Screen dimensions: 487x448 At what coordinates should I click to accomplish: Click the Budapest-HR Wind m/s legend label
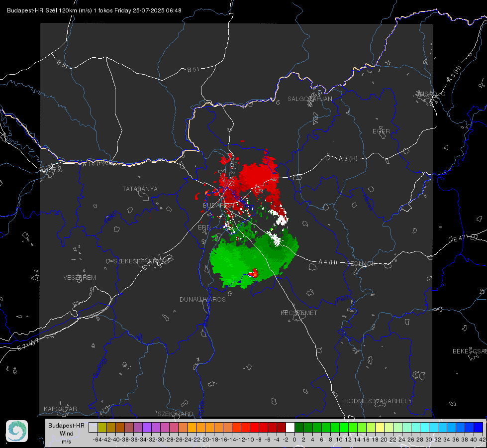click(x=67, y=434)
